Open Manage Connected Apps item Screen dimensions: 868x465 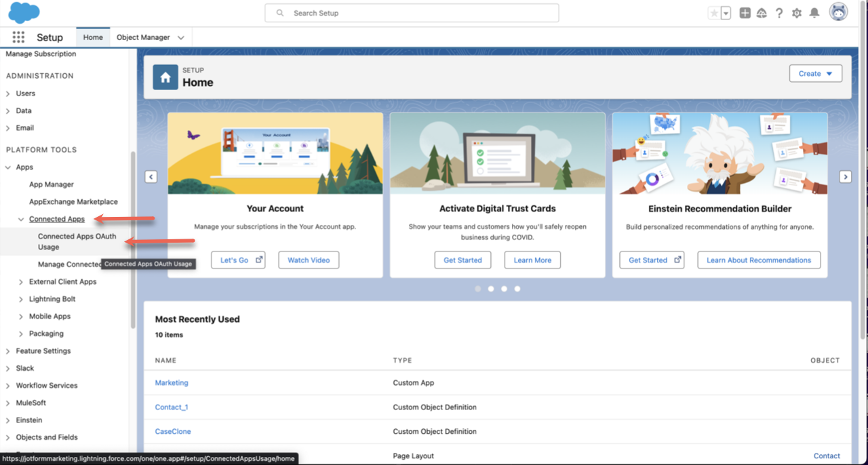(x=70, y=264)
